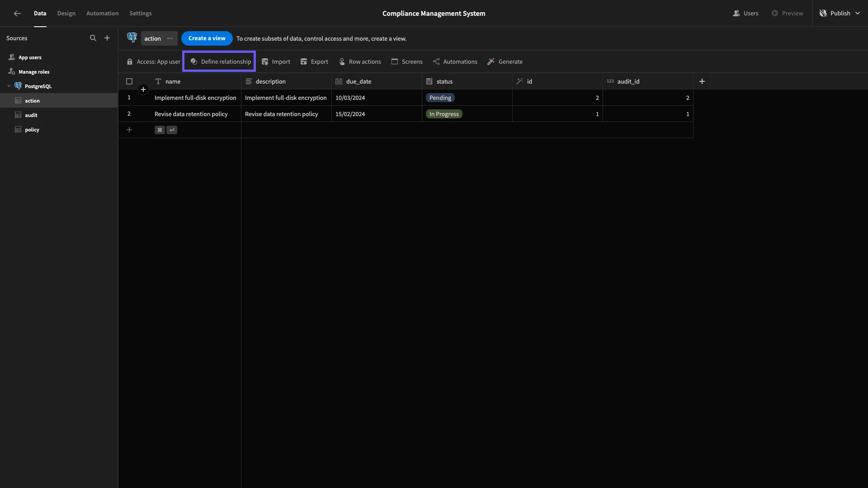This screenshot has width=868, height=488.
Task: Click the Preview play icon
Action: click(x=775, y=14)
